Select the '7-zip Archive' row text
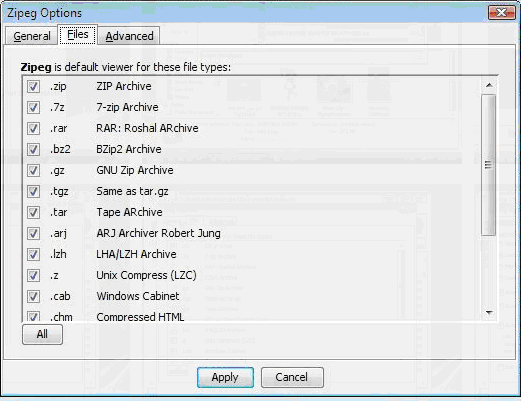The width and height of the screenshot is (521, 401). click(127, 107)
